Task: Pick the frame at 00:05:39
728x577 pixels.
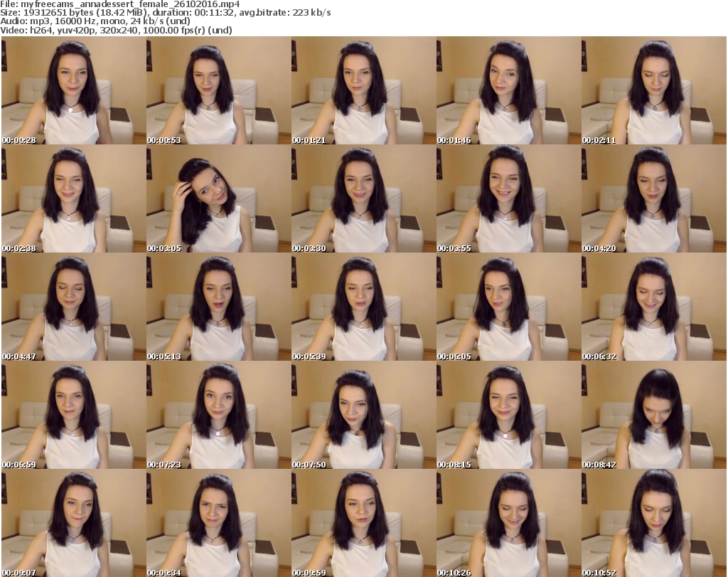Action: pyautogui.click(x=363, y=307)
